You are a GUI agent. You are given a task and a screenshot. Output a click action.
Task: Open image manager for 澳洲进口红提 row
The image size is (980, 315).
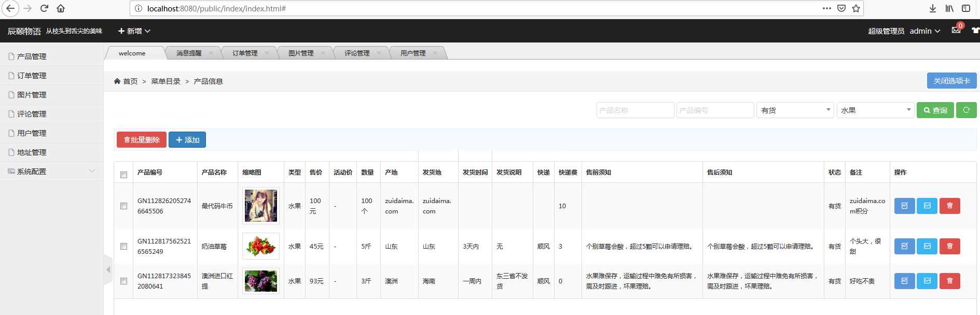(927, 281)
